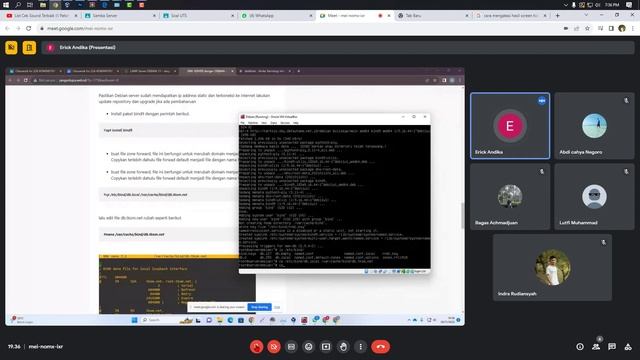Open the more options three-dot menu

[x=360, y=347]
